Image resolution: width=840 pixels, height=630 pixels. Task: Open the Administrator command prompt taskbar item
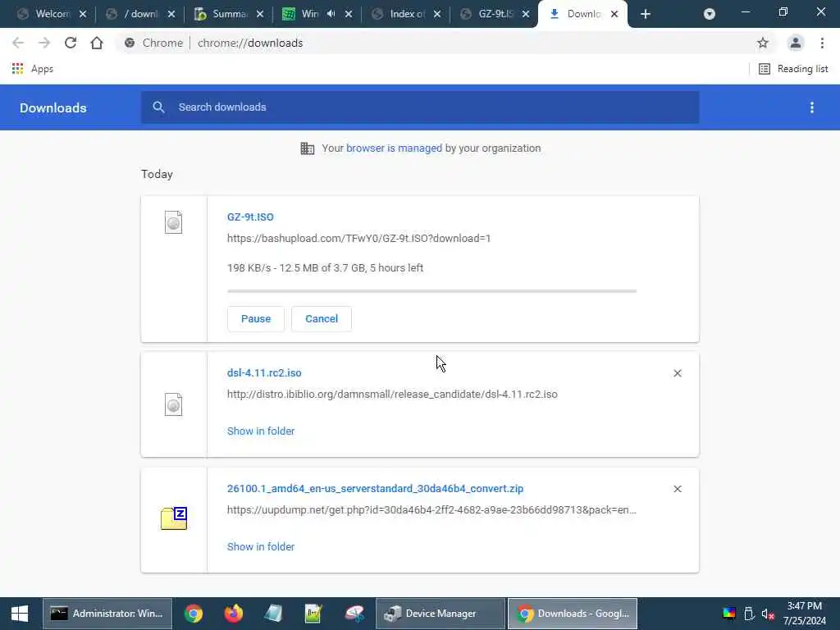tap(107, 614)
